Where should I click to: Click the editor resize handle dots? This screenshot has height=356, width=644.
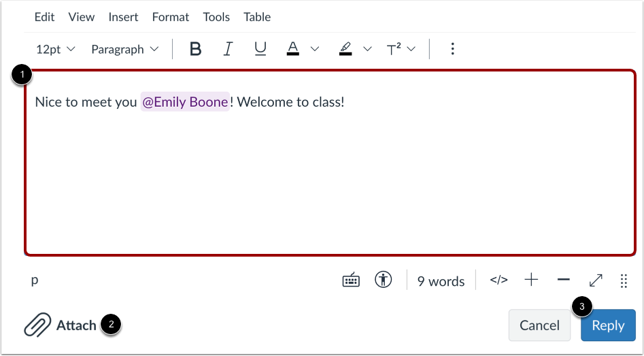[x=624, y=280]
